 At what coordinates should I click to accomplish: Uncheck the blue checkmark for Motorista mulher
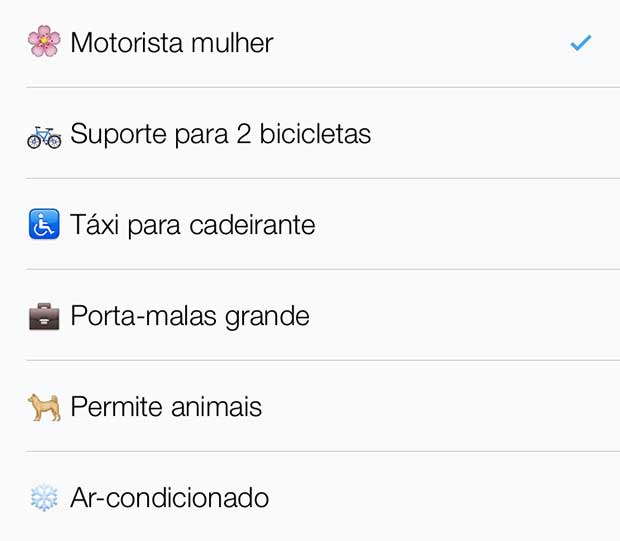pos(580,43)
